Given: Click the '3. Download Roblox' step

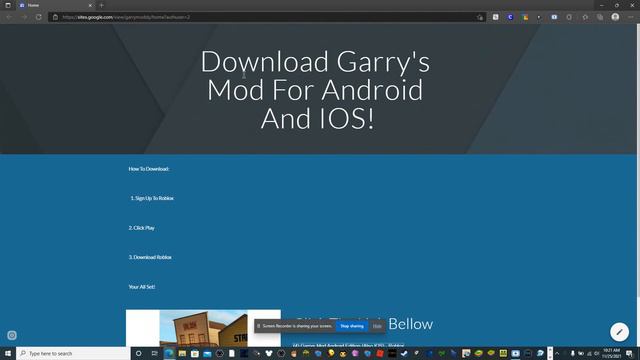Looking at the screenshot, I should pos(150,257).
